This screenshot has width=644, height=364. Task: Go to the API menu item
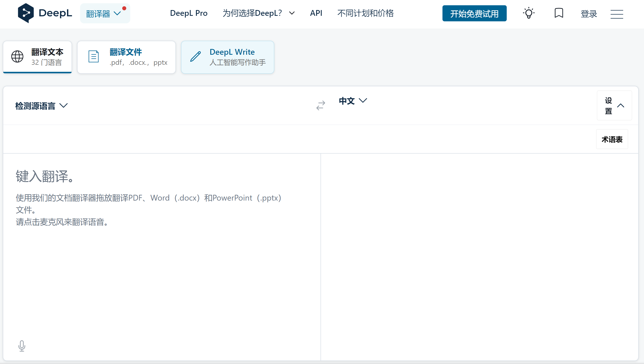coord(316,13)
